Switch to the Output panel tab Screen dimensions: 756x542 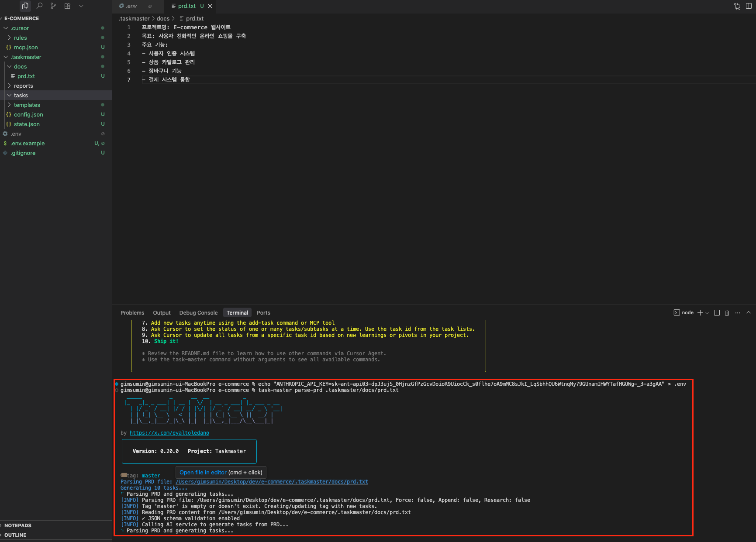[162, 312]
